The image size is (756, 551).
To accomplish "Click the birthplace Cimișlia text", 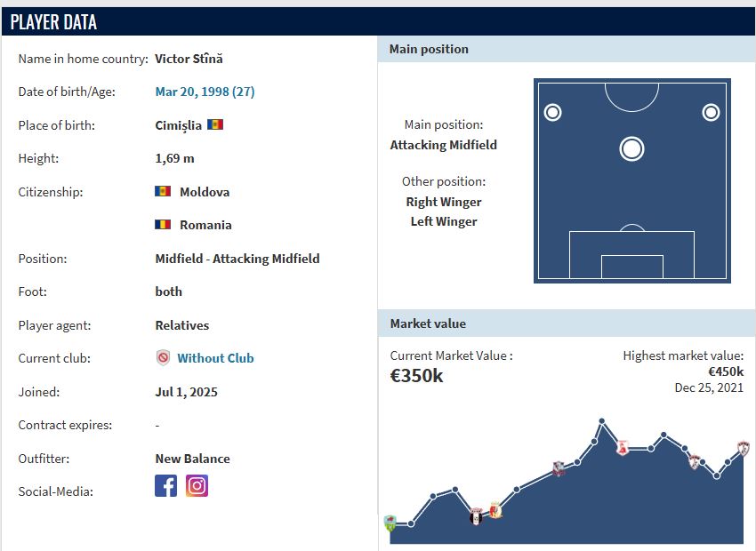I will click(x=178, y=125).
